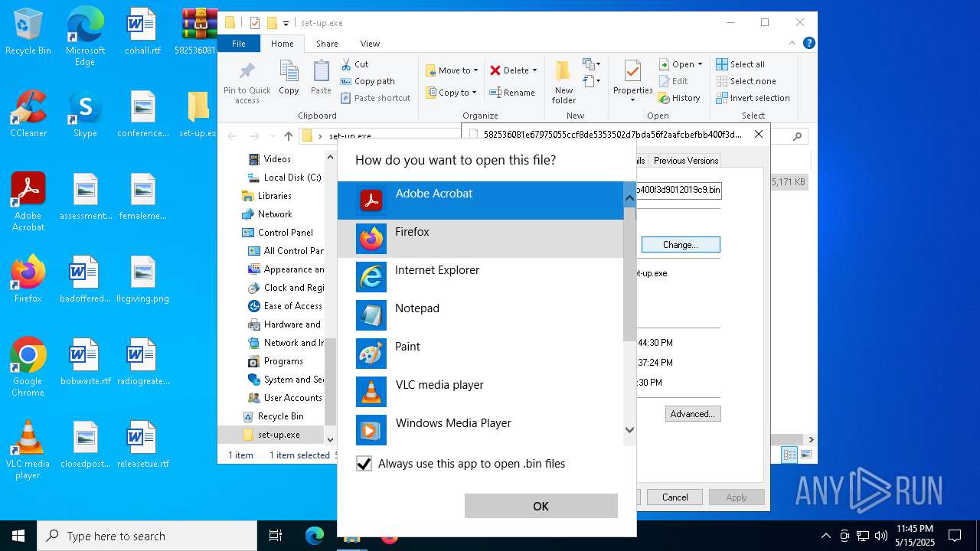Cancel the Properties dialog
The image size is (980, 551).
pyautogui.click(x=675, y=497)
